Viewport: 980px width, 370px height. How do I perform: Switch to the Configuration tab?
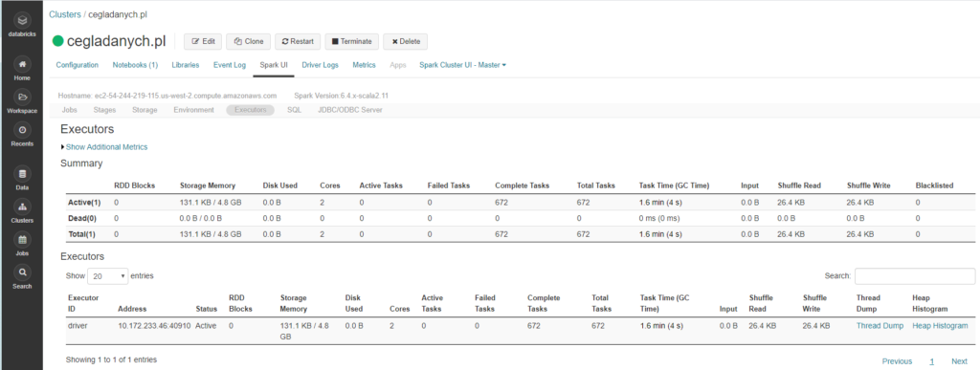coord(77,65)
